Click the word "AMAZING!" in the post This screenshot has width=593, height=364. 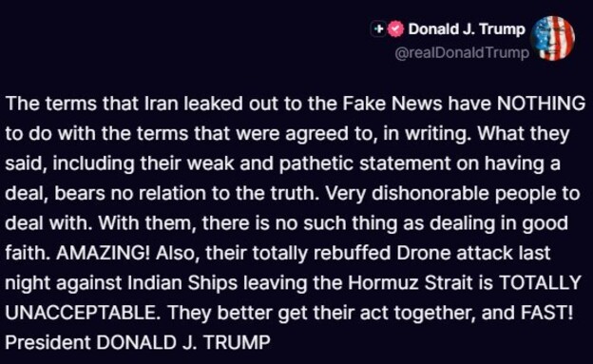103,253
